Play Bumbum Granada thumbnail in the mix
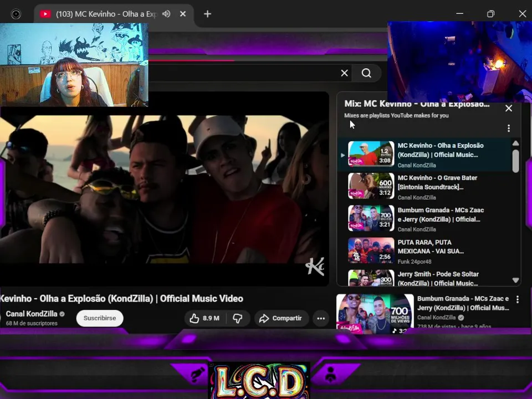532x399 pixels. pyautogui.click(x=371, y=218)
